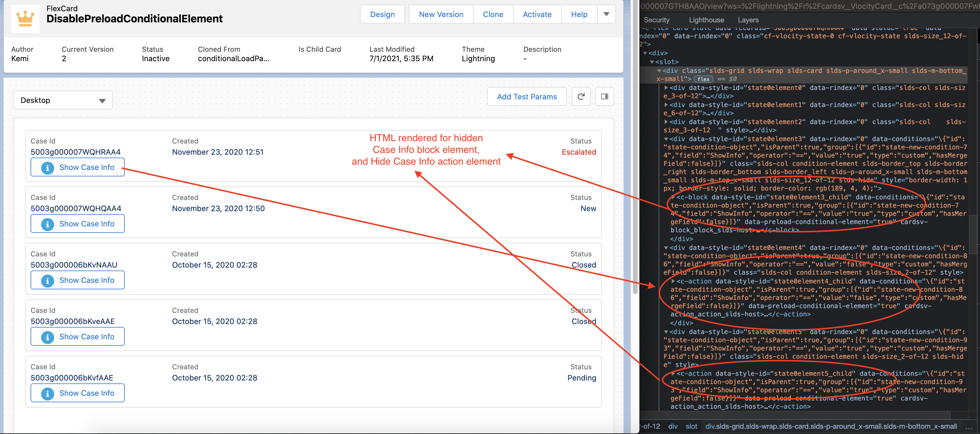Select slot in the DevTools breadcrumb bar

(692, 426)
